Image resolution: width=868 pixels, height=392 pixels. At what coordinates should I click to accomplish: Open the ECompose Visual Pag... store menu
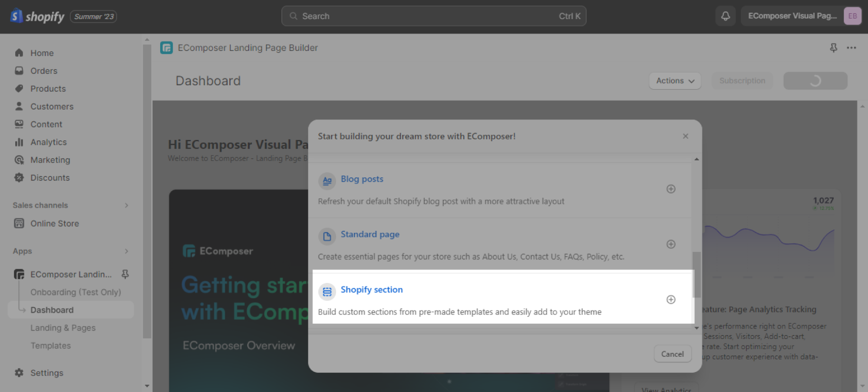pyautogui.click(x=801, y=16)
